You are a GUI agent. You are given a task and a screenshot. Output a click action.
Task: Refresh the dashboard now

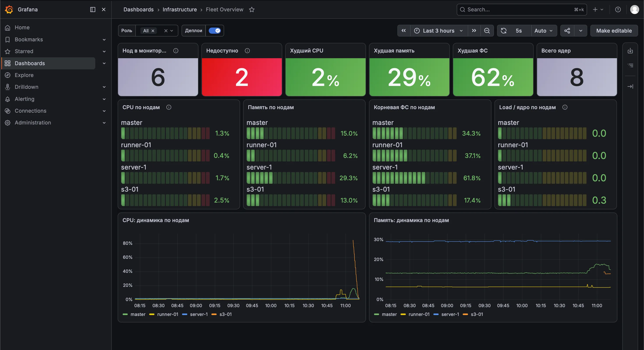[x=504, y=31]
